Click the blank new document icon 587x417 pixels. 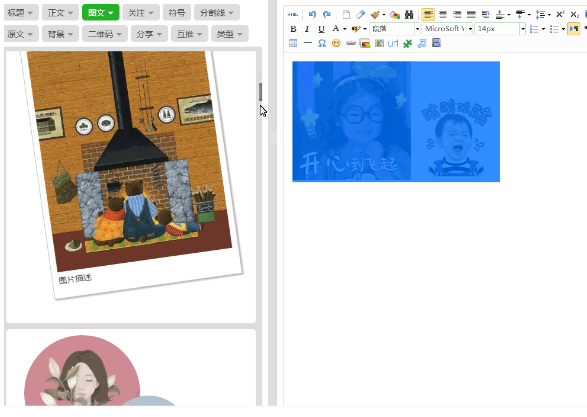tap(346, 15)
